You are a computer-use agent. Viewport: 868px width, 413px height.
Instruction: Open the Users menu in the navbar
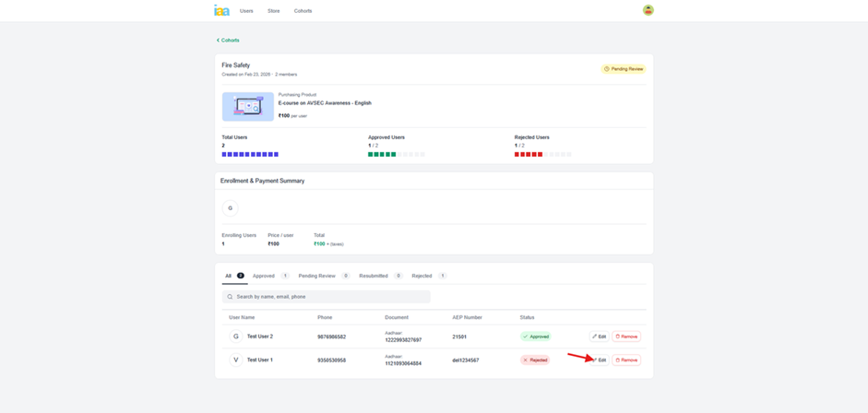coord(246,11)
